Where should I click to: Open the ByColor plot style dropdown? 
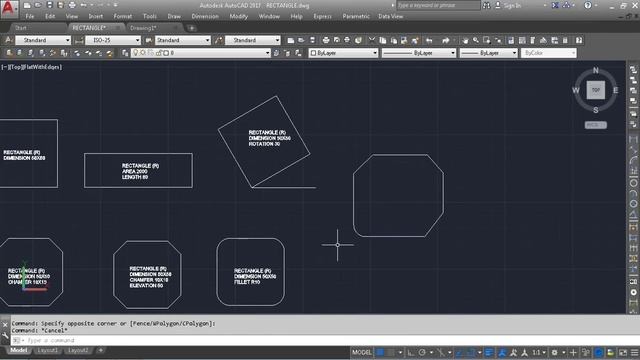[x=549, y=53]
